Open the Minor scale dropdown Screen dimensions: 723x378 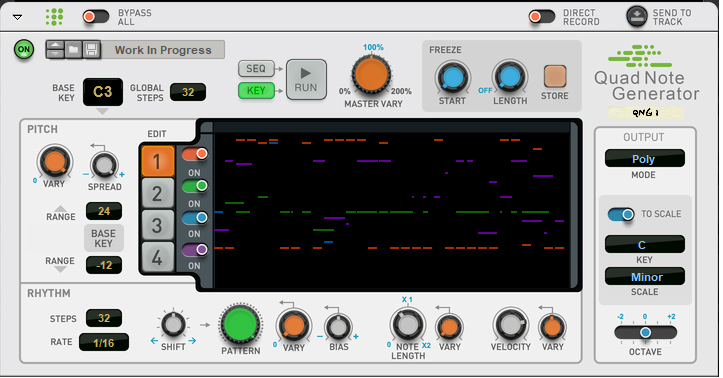(645, 277)
